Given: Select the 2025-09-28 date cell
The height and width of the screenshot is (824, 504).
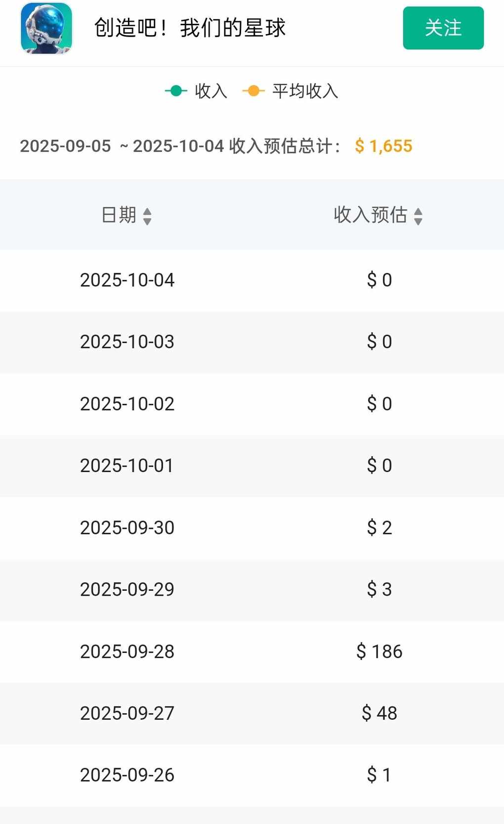Looking at the screenshot, I should 127,651.
